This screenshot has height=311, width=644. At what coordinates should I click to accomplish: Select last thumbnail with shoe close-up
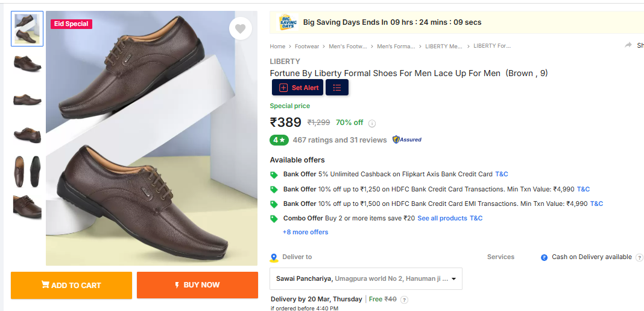coord(27,207)
